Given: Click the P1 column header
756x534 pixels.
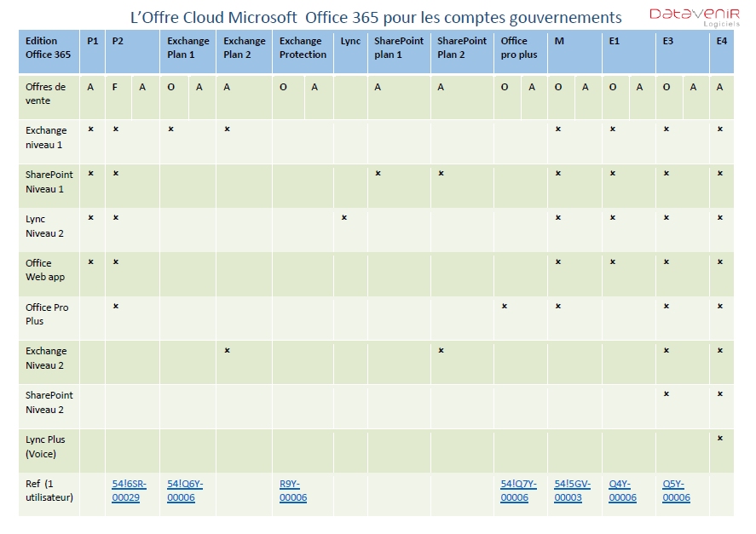Looking at the screenshot, I should pos(93,52).
